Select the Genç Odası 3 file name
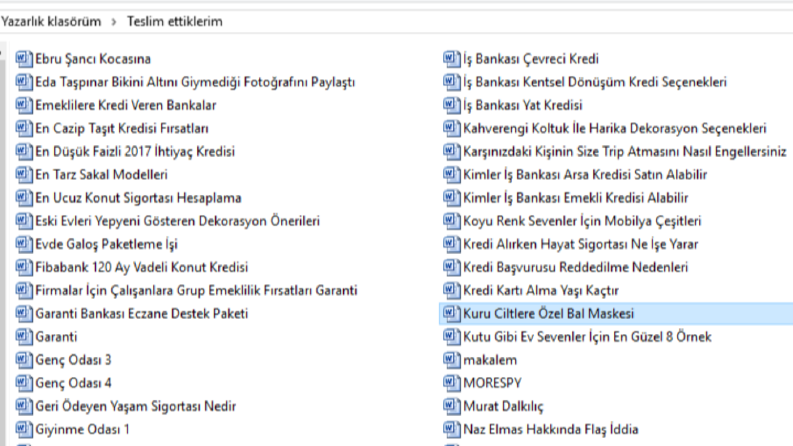 (x=73, y=360)
